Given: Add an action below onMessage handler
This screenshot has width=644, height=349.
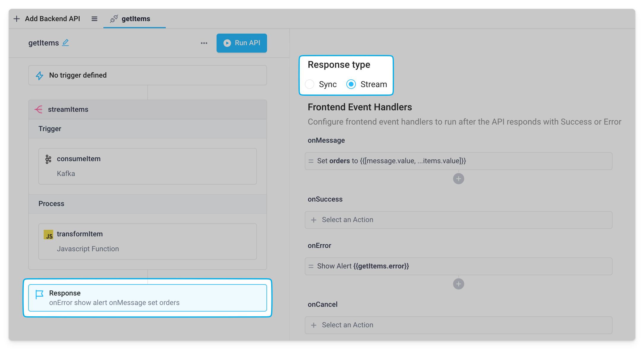Looking at the screenshot, I should tap(458, 179).
